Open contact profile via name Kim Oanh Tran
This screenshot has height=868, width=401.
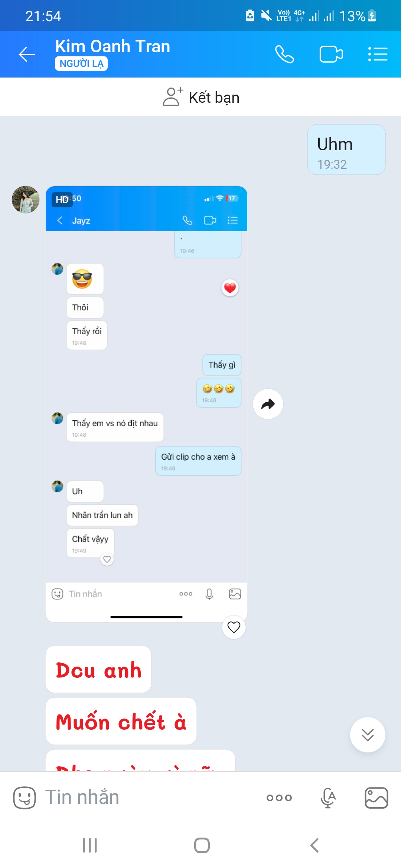click(x=113, y=46)
